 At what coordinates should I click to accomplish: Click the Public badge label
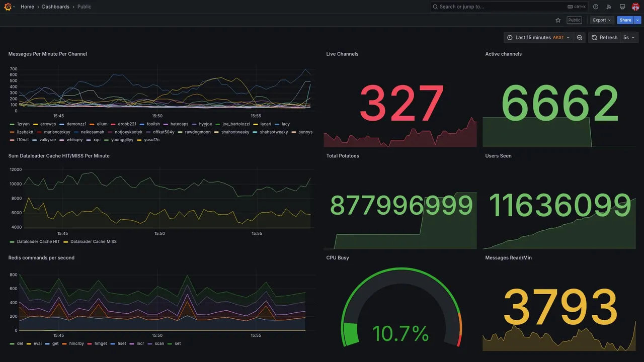tap(574, 20)
